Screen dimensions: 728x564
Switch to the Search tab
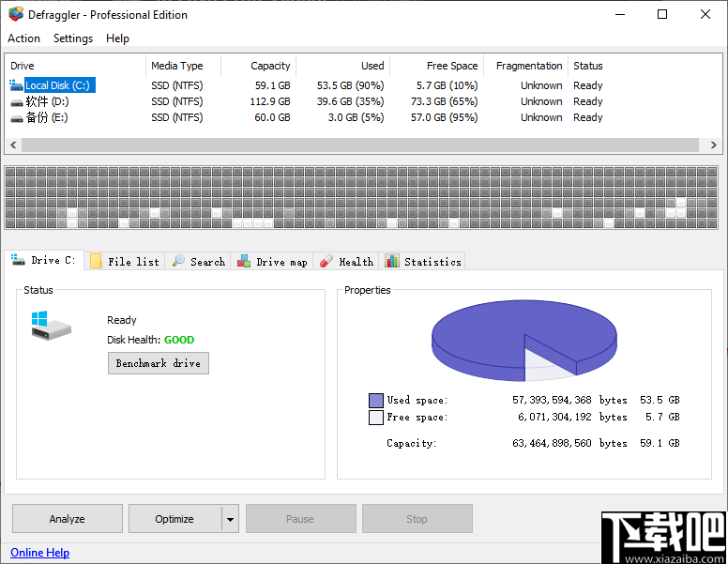[198, 262]
